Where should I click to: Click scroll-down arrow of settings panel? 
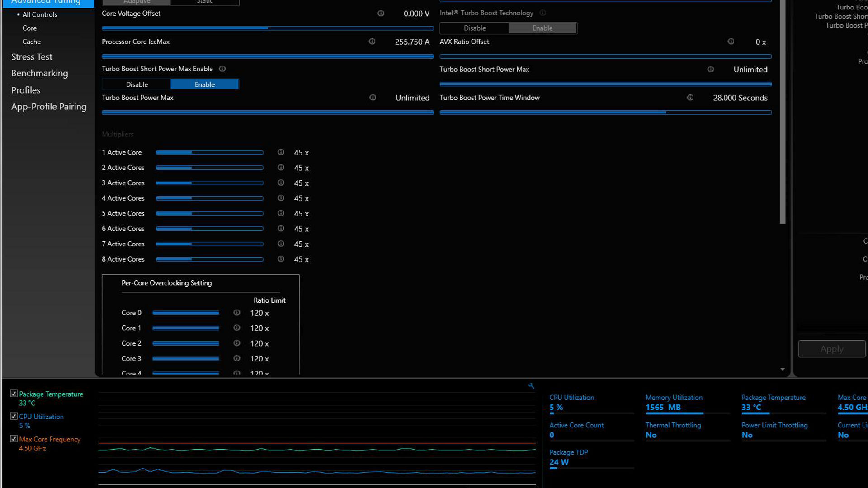pyautogui.click(x=783, y=370)
